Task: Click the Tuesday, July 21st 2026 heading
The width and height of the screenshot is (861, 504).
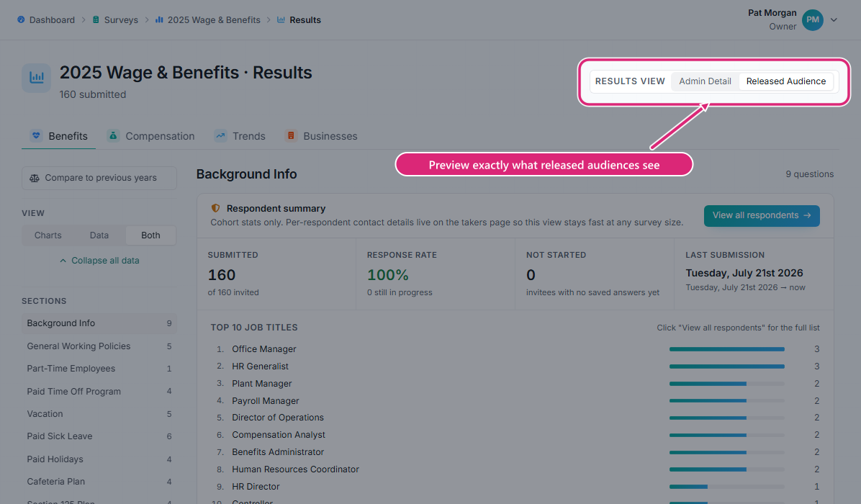Action: pyautogui.click(x=744, y=273)
